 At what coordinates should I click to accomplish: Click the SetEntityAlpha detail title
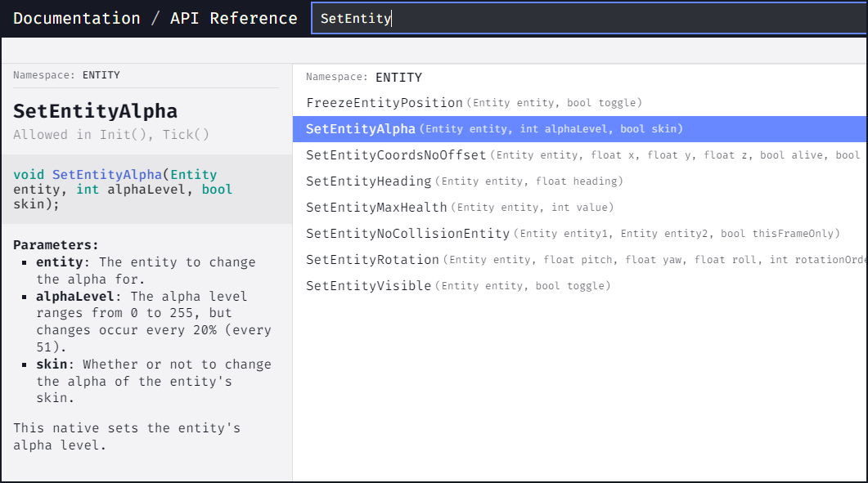click(95, 111)
